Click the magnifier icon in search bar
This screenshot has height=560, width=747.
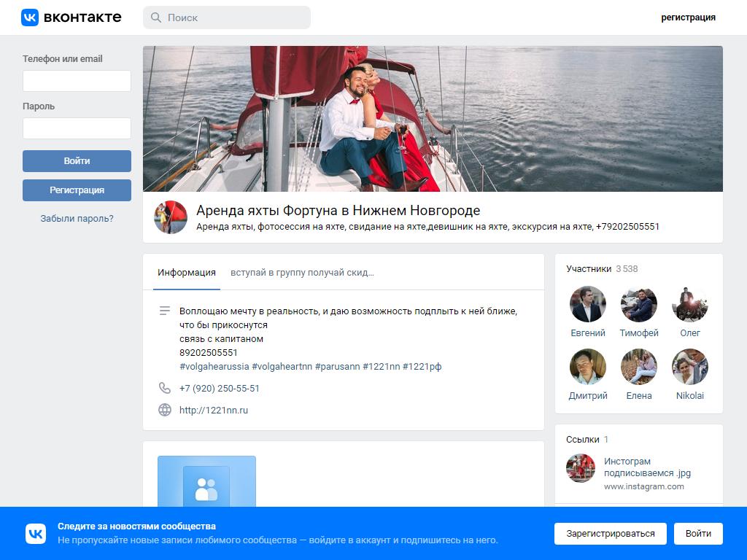point(156,17)
